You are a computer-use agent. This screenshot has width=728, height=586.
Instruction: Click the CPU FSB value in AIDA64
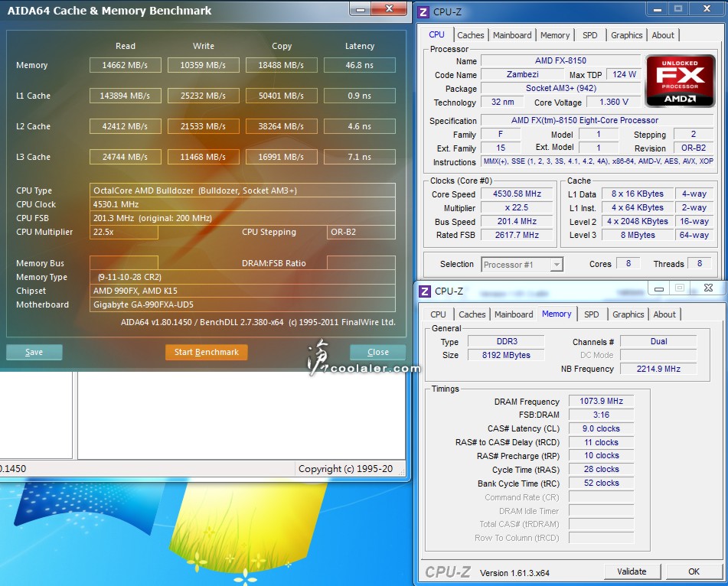(243, 219)
